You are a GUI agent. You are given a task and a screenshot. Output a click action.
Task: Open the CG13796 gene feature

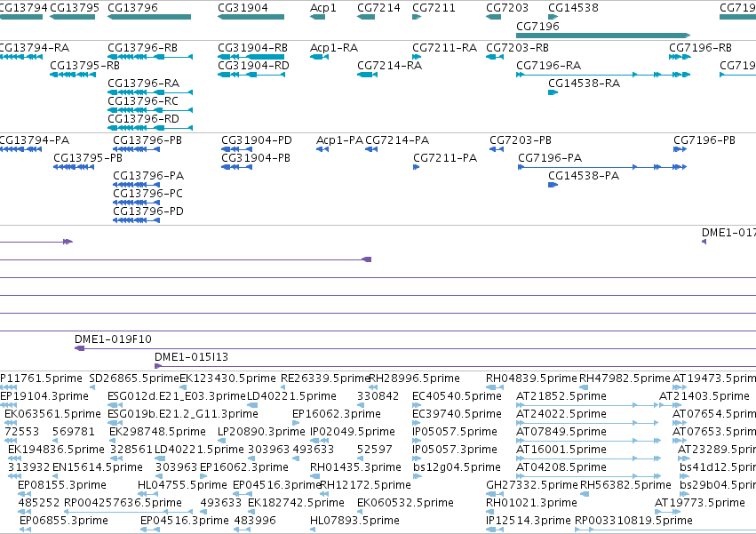tap(149, 17)
